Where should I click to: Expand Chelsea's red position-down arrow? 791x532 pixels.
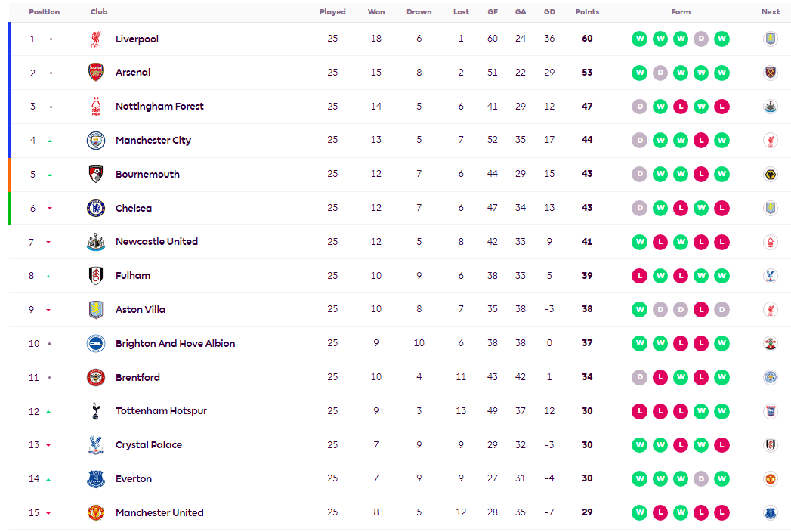tap(50, 208)
